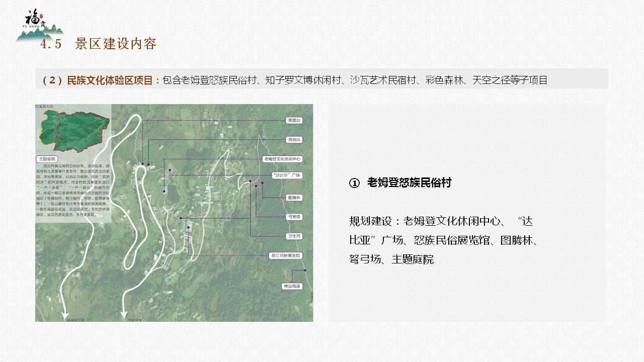Click the text 知子罗文博休闲村 in the subtitle bar
This screenshot has height=362, width=644.
point(303,80)
